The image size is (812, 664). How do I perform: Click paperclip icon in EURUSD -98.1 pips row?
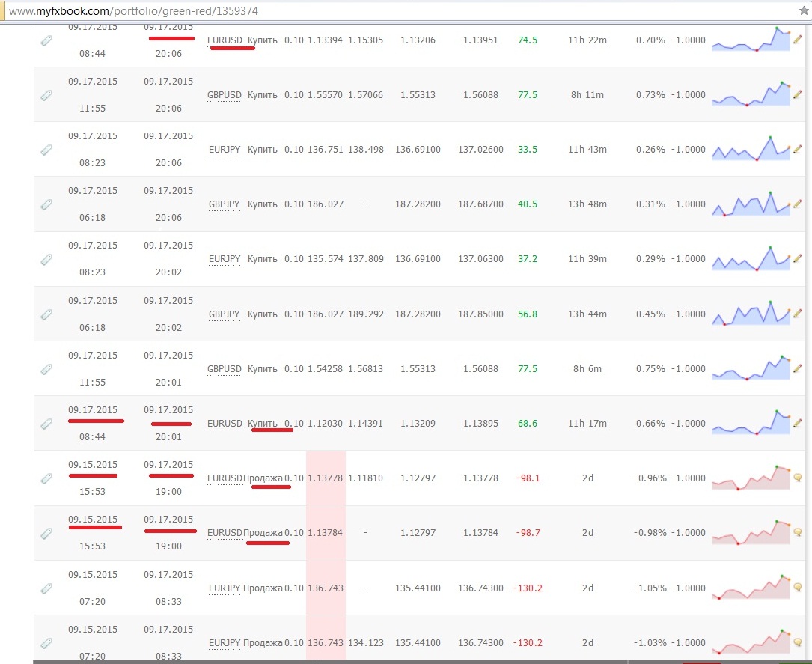46,478
